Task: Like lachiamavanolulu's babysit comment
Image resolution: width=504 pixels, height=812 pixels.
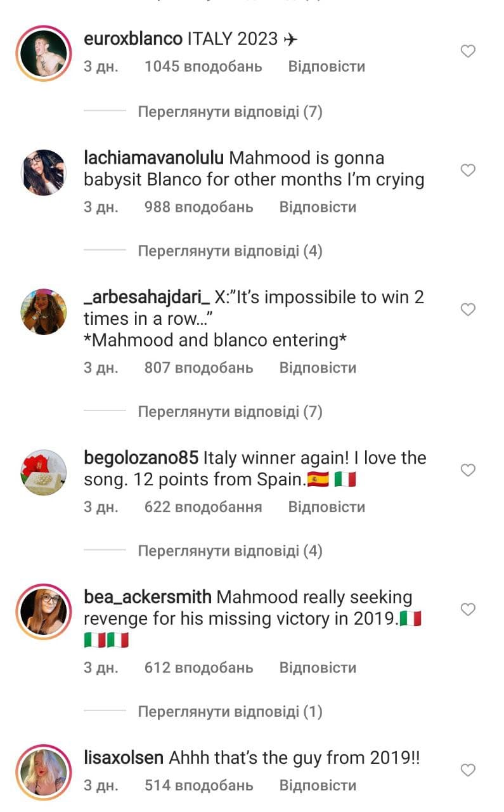Action: tap(468, 170)
